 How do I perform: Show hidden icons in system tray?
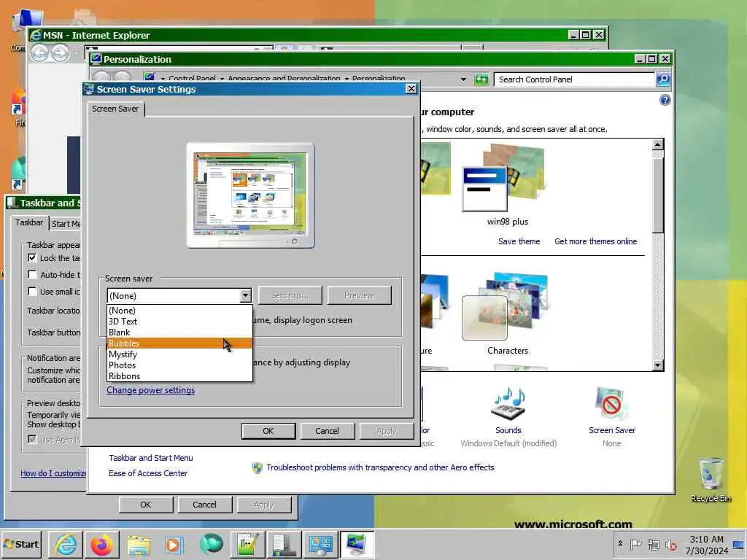click(x=620, y=544)
